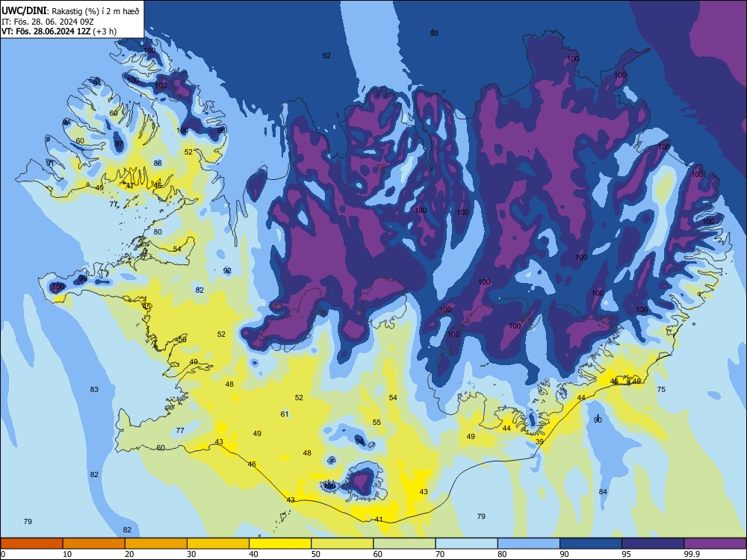Click the "40" legend tick label
747x560 pixels.
(x=253, y=554)
